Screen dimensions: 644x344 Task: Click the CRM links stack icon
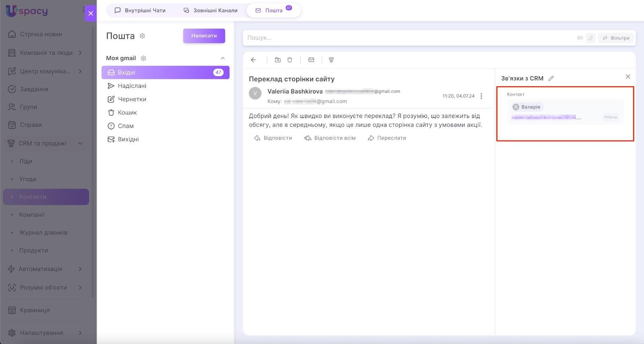coord(331,60)
